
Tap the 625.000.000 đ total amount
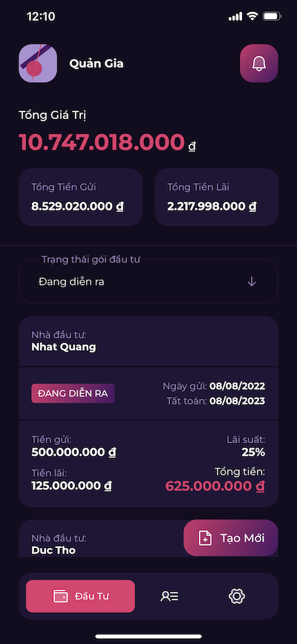click(x=215, y=486)
